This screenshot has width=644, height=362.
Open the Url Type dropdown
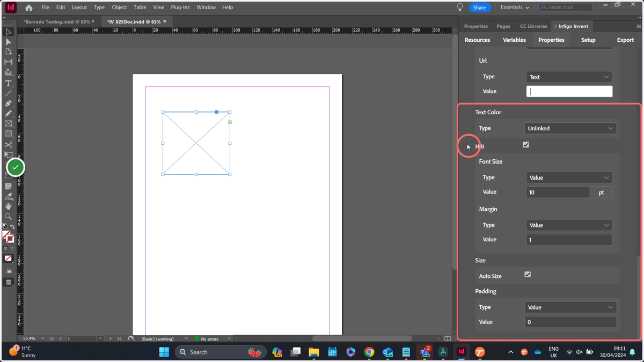pos(569,77)
